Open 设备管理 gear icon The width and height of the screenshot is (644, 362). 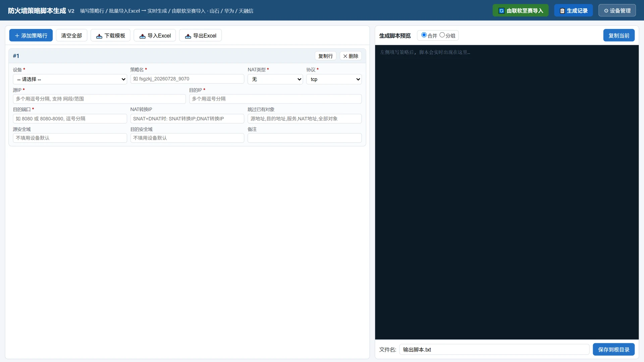pos(606,11)
